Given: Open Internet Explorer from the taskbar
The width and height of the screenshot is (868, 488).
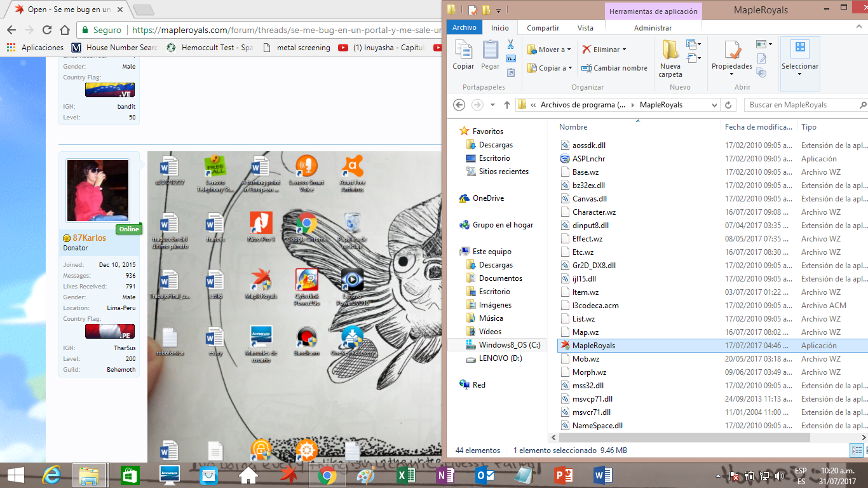Looking at the screenshot, I should click(50, 475).
